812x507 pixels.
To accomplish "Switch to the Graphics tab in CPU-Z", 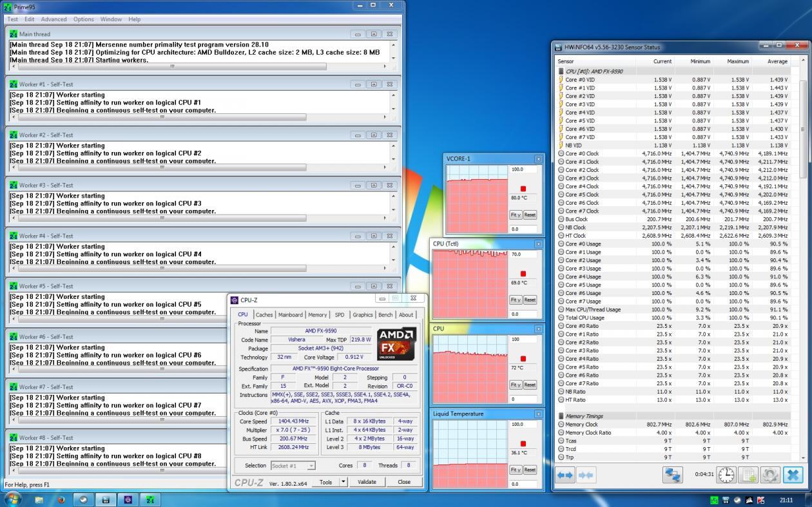I will pyautogui.click(x=363, y=315).
